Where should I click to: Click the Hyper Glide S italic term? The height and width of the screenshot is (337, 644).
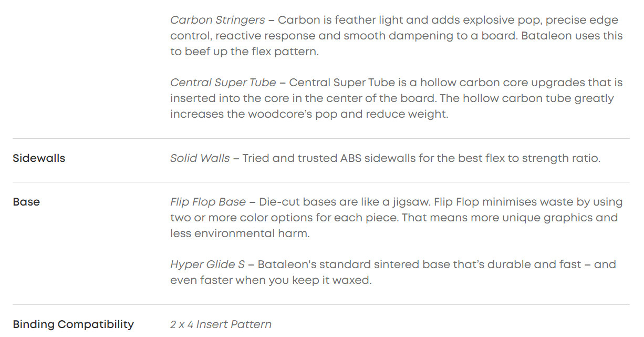pyautogui.click(x=207, y=264)
